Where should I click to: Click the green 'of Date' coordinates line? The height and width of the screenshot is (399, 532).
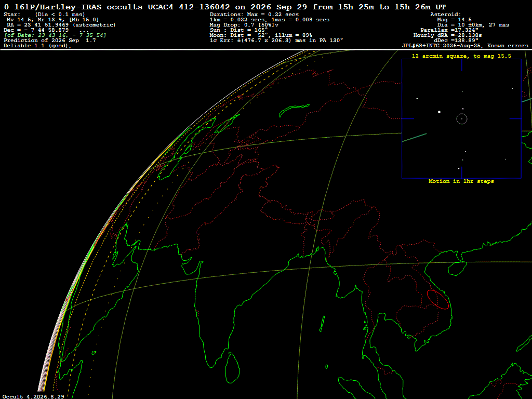[x=55, y=35]
